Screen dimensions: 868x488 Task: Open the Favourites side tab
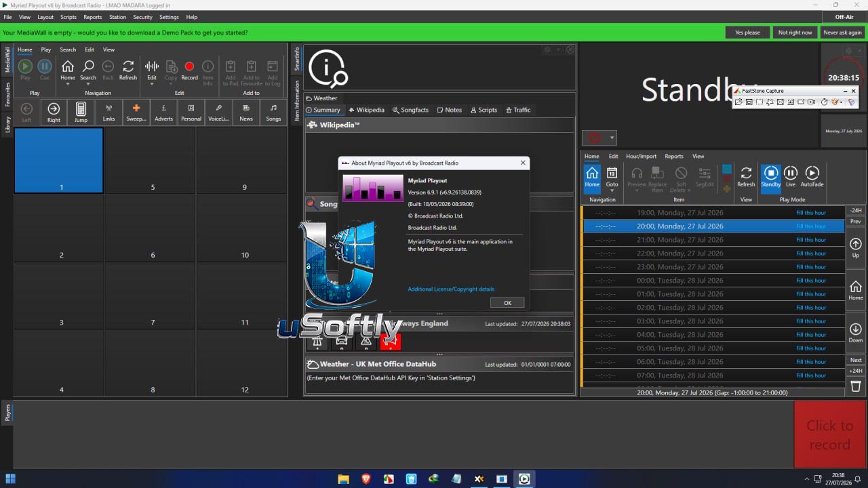tap(7, 94)
